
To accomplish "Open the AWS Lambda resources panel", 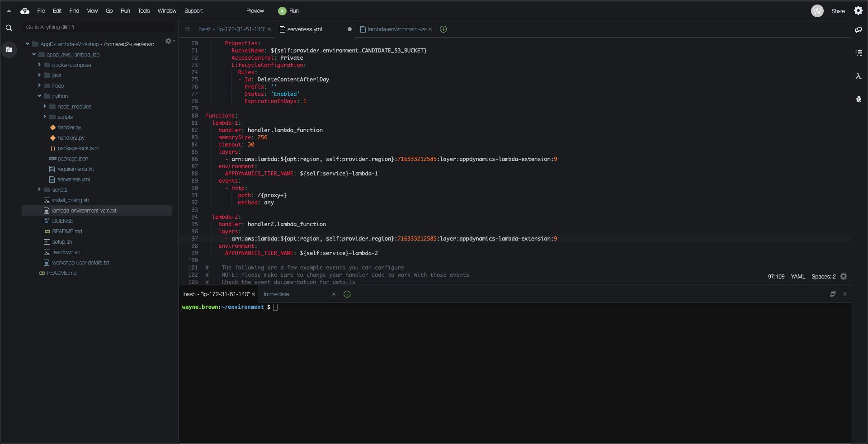I will [859, 76].
